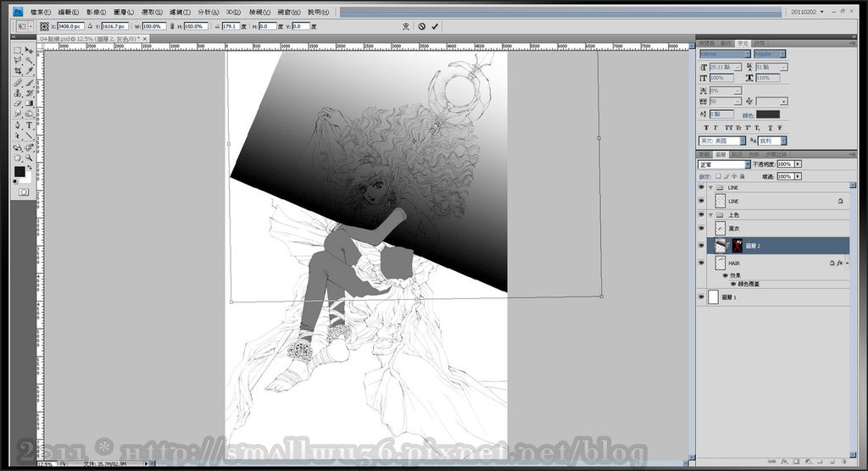Image resolution: width=868 pixels, height=471 pixels.
Task: Open the 圖層(L) menu
Action: (x=124, y=12)
